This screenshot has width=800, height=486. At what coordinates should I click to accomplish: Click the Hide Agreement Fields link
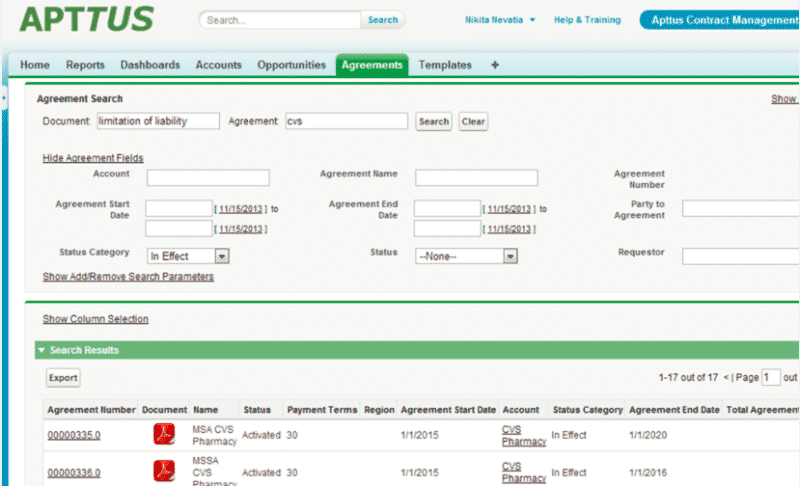coord(93,158)
